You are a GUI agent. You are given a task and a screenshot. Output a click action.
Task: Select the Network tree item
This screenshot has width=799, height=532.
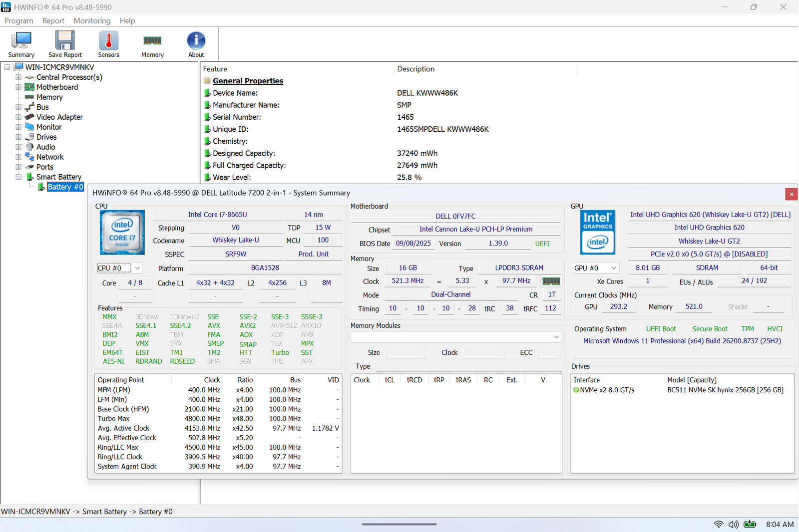click(50, 157)
